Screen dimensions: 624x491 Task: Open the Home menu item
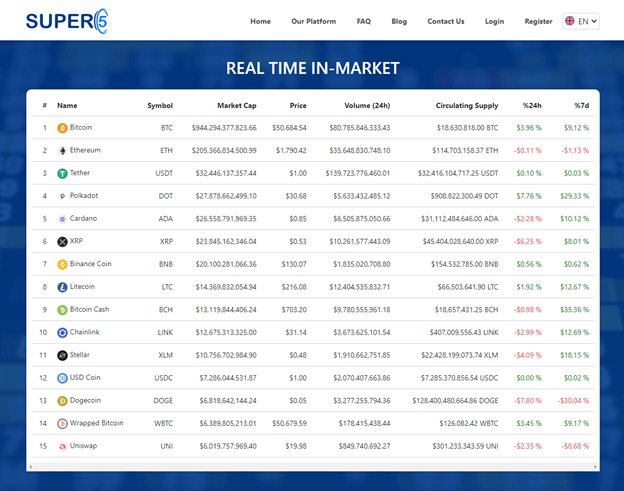260,21
